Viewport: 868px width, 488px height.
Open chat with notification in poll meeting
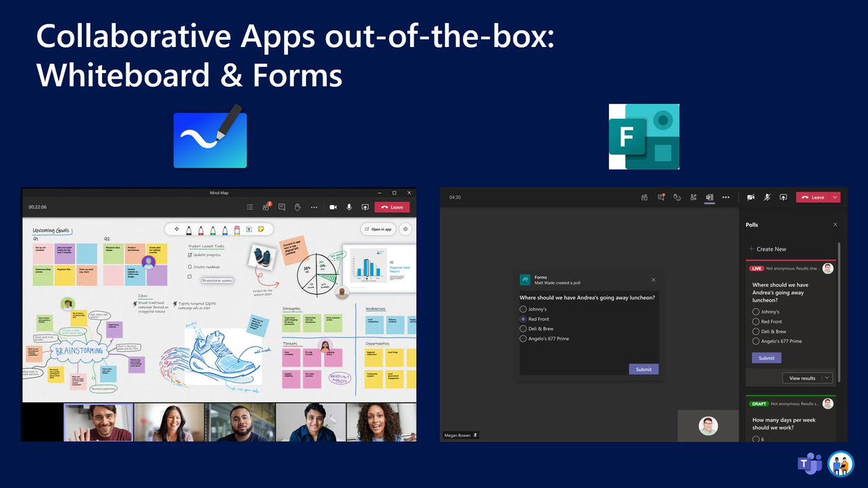(x=660, y=197)
